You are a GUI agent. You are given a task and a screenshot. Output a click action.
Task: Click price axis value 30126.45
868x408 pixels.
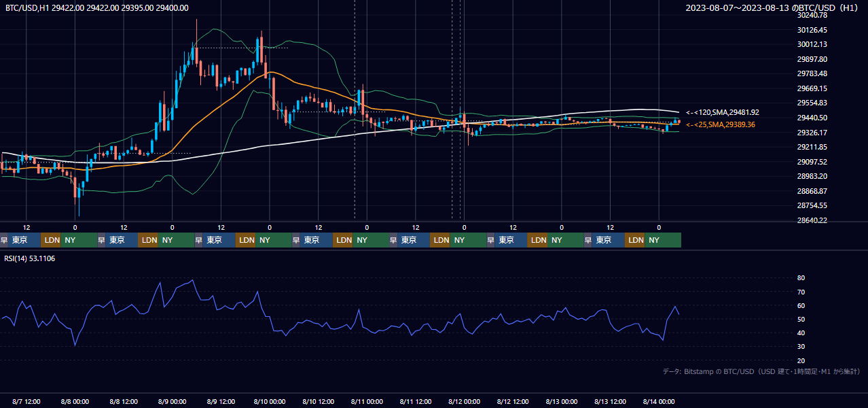coord(812,30)
